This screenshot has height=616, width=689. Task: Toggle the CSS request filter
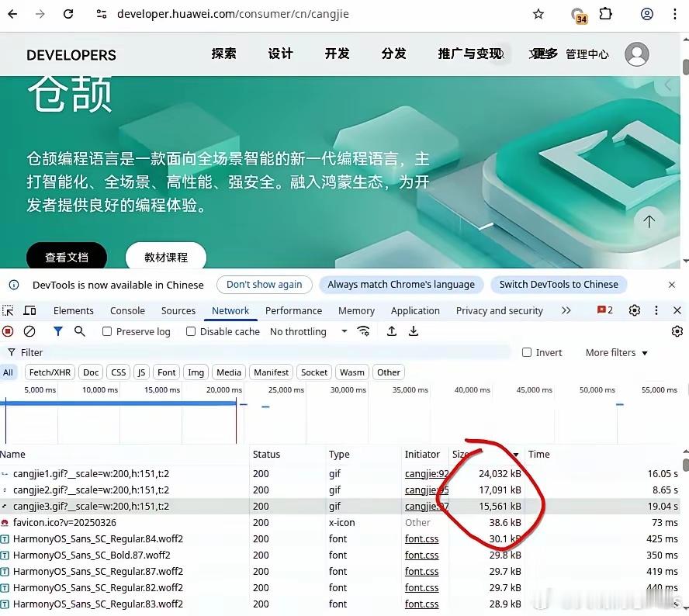click(x=118, y=372)
